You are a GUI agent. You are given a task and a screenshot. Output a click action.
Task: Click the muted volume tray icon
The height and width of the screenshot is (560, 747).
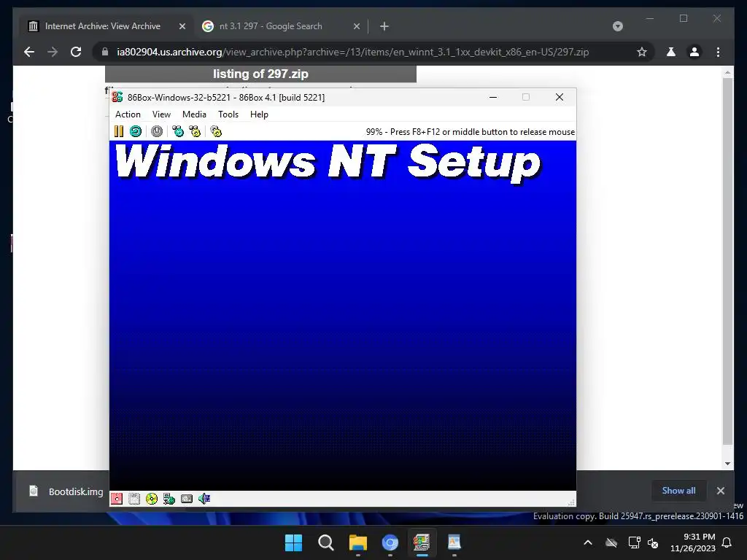point(653,542)
